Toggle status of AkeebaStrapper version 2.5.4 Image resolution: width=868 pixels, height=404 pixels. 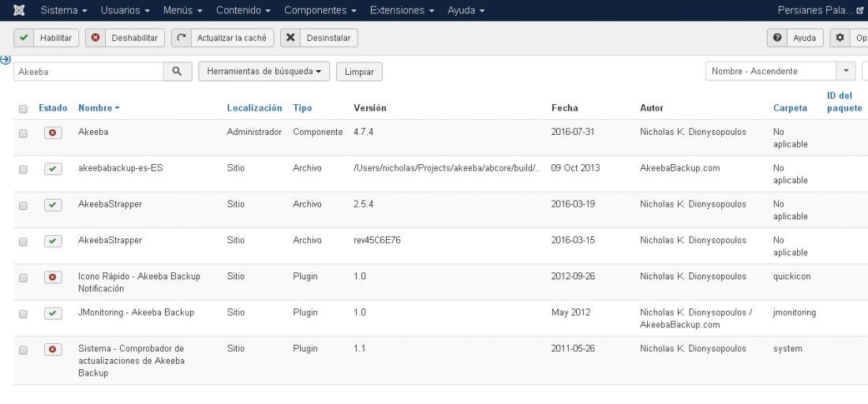coord(53,205)
